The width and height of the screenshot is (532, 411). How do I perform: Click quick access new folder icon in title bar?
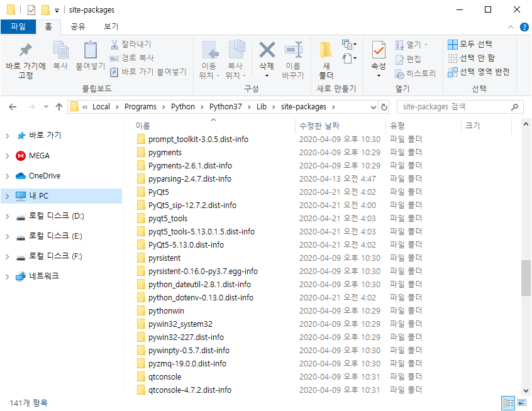(45, 10)
